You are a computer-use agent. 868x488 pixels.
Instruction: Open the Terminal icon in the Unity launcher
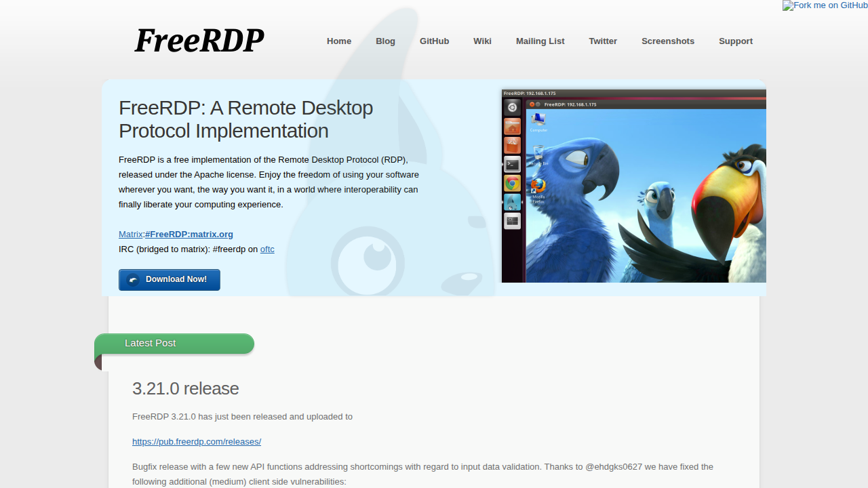[512, 164]
